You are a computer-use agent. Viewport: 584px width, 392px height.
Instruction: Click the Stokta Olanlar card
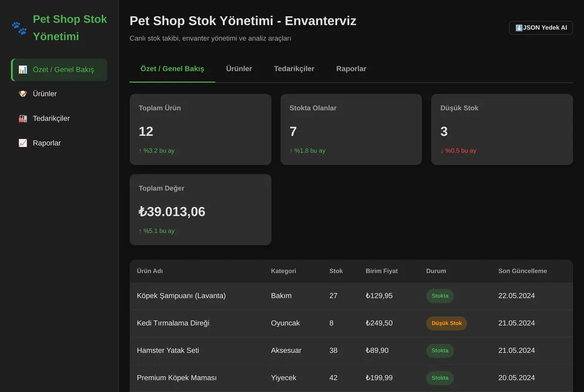coord(351,129)
